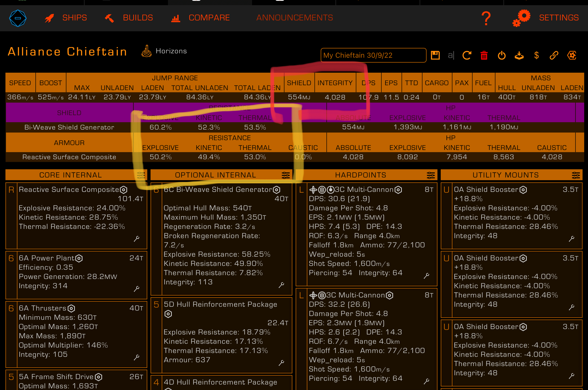Open the ANNOUNCEMENTS menu
This screenshot has height=390, width=588.
pos(295,18)
